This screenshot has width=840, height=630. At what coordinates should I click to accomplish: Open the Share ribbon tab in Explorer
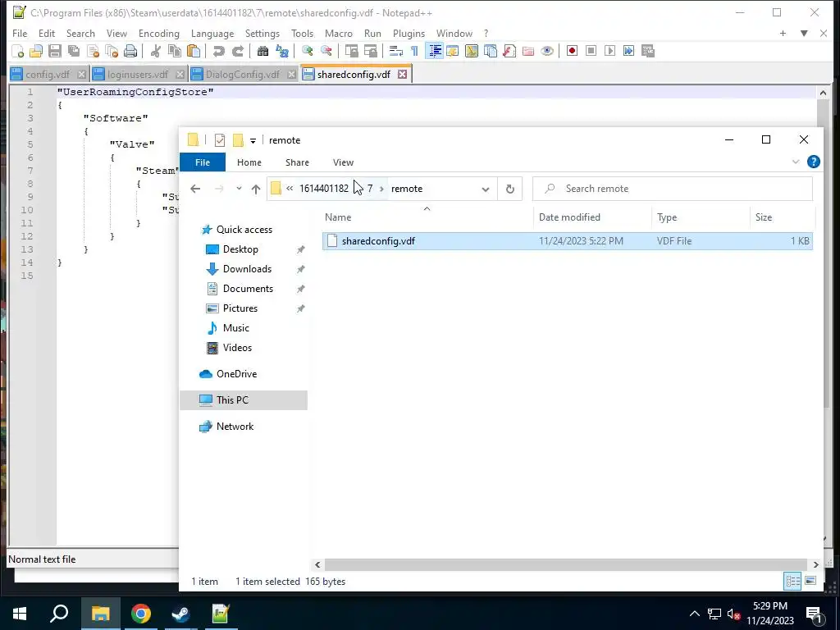click(x=297, y=162)
